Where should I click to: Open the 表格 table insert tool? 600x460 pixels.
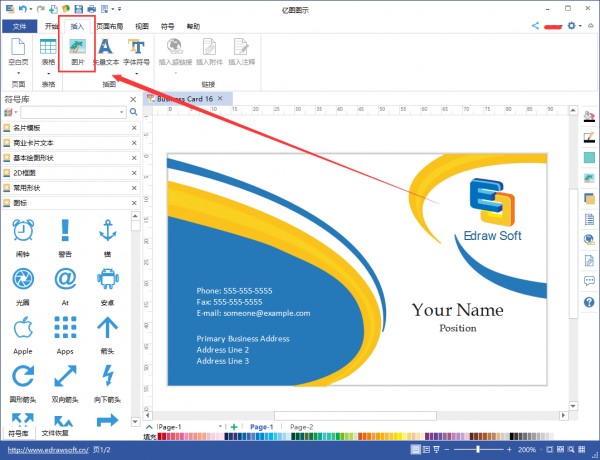tap(47, 51)
